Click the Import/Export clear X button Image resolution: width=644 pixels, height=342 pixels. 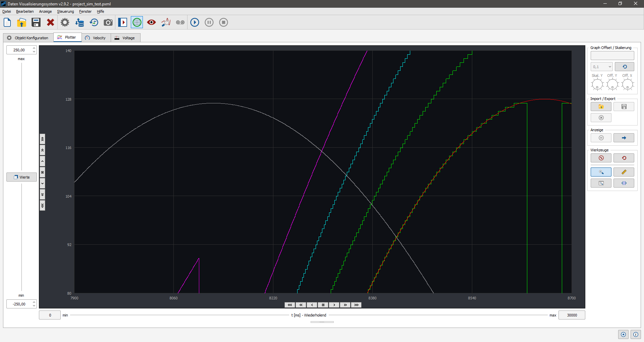tap(601, 118)
